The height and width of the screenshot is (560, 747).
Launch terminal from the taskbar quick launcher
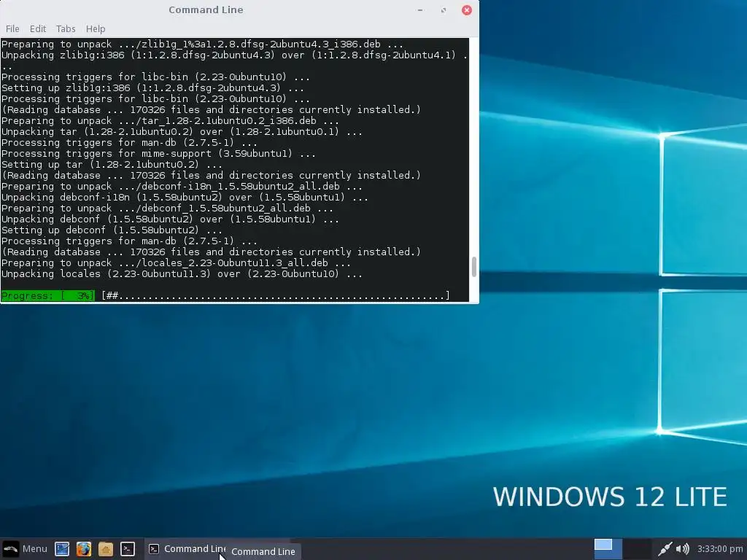127,548
